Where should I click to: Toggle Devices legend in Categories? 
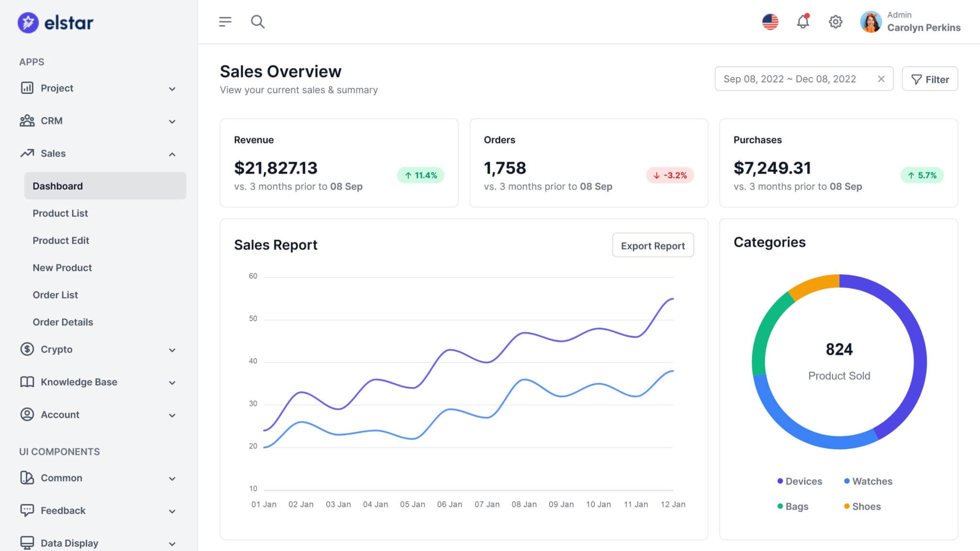(x=800, y=481)
